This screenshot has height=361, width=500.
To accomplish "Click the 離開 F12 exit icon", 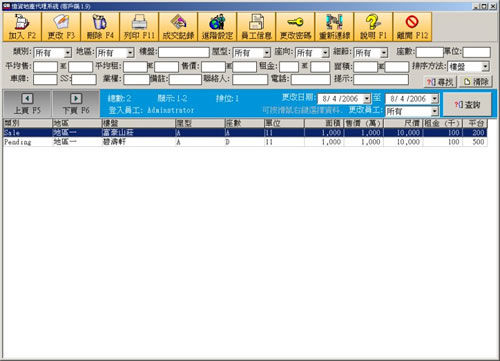I will pyautogui.click(x=412, y=27).
